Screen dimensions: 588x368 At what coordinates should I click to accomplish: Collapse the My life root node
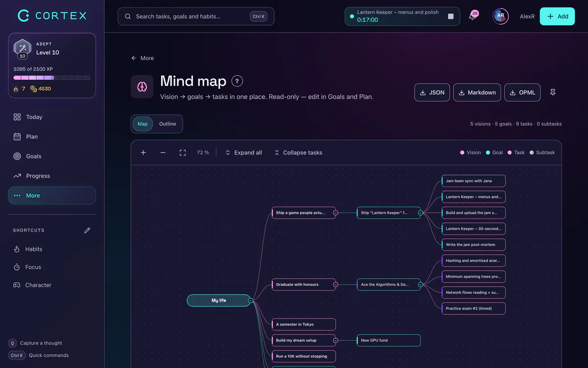[250, 300]
